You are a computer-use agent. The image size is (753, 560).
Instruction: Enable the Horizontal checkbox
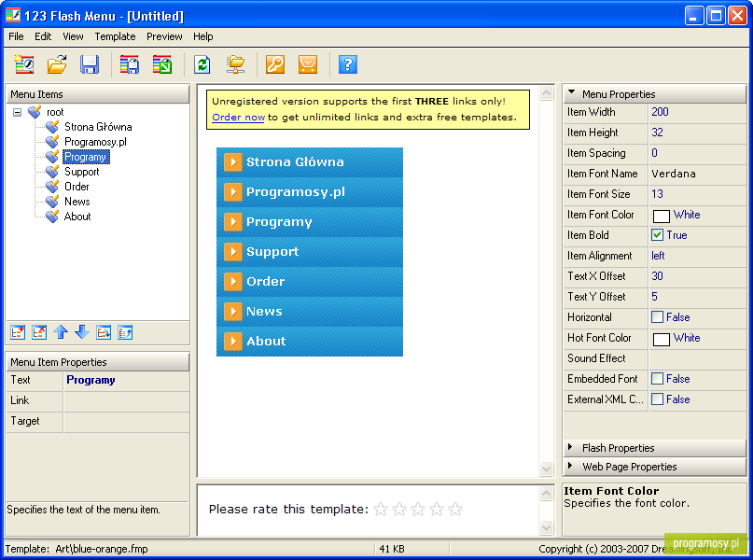(x=658, y=317)
